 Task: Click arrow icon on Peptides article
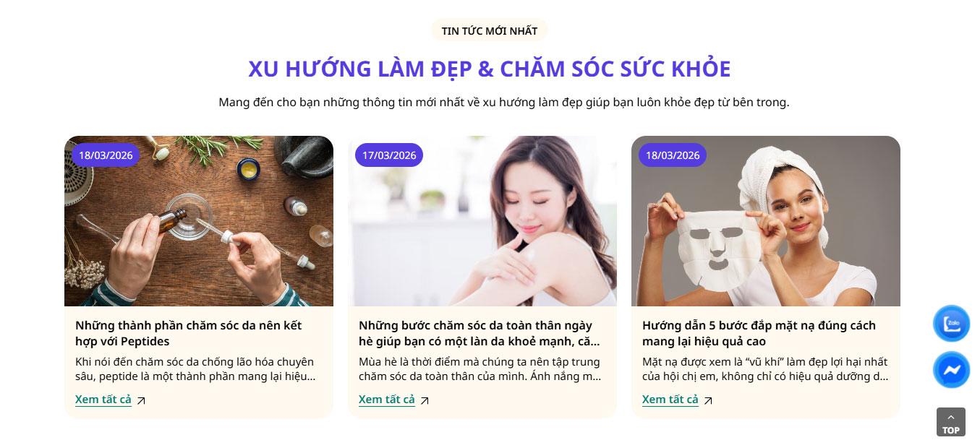pyautogui.click(x=141, y=400)
